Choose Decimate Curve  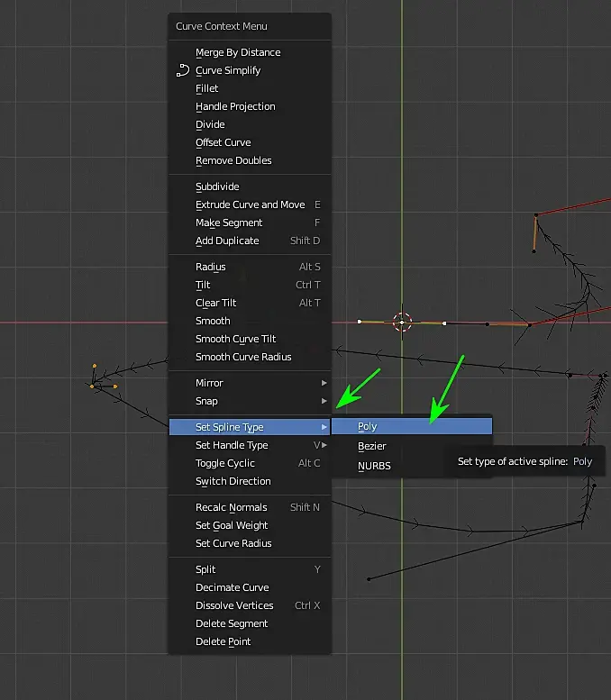pos(232,587)
